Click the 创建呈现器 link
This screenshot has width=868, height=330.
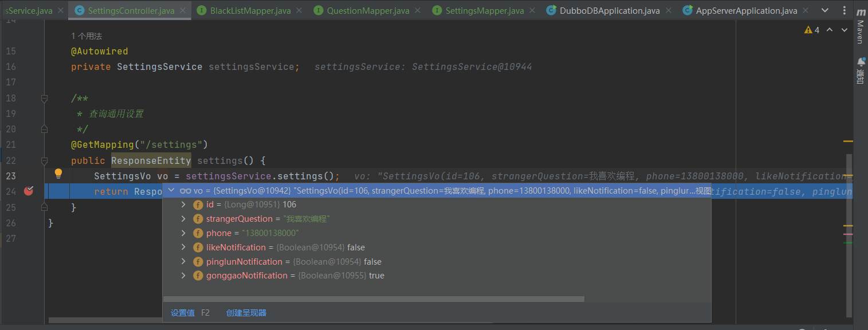pyautogui.click(x=246, y=313)
